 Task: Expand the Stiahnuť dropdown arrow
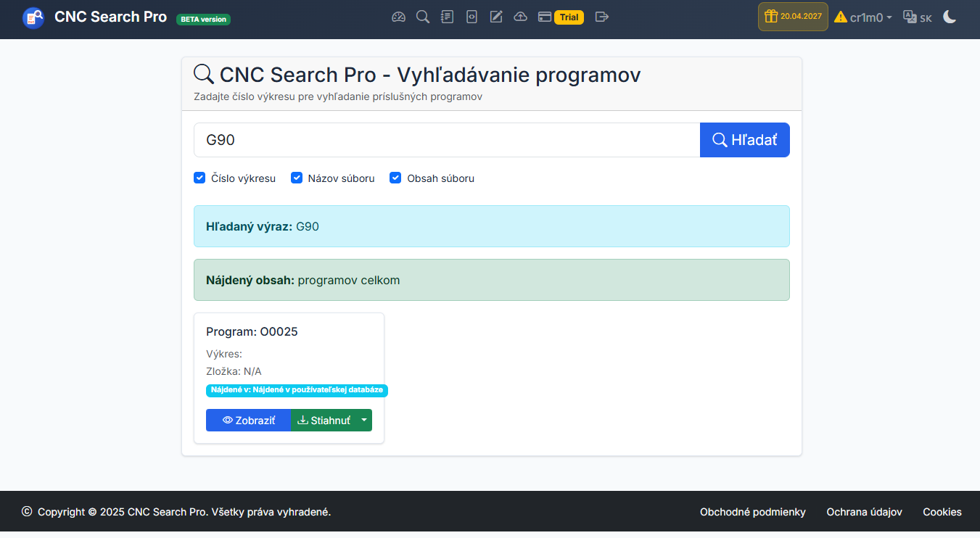364,421
